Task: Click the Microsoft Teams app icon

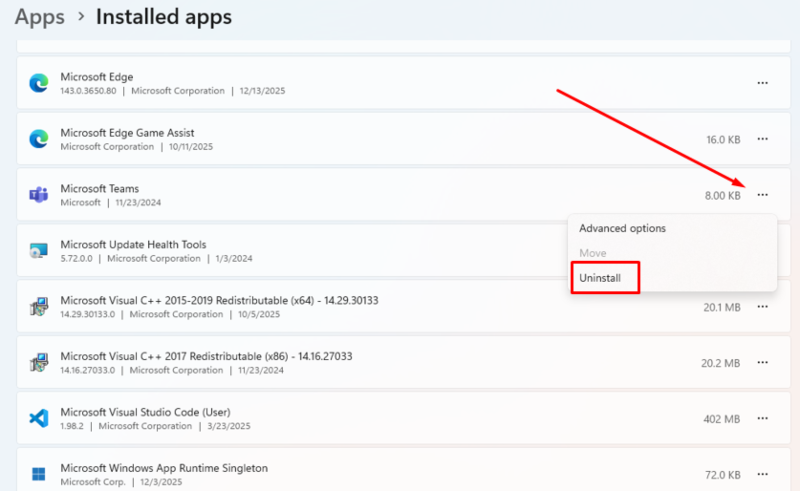Action: 38,195
